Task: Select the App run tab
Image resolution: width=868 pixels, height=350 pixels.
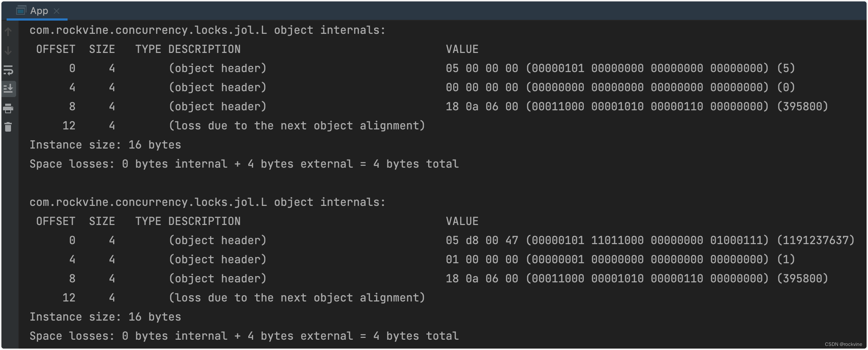Action: [37, 11]
